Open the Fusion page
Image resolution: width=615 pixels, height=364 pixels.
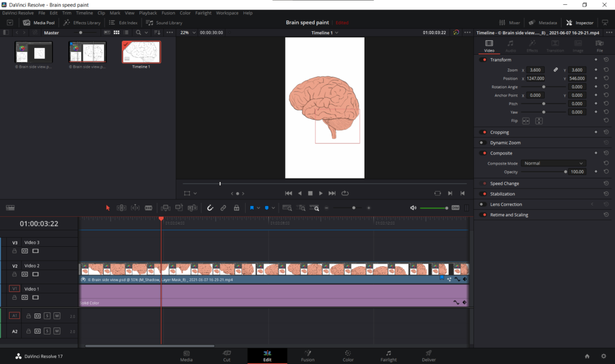pos(307,356)
